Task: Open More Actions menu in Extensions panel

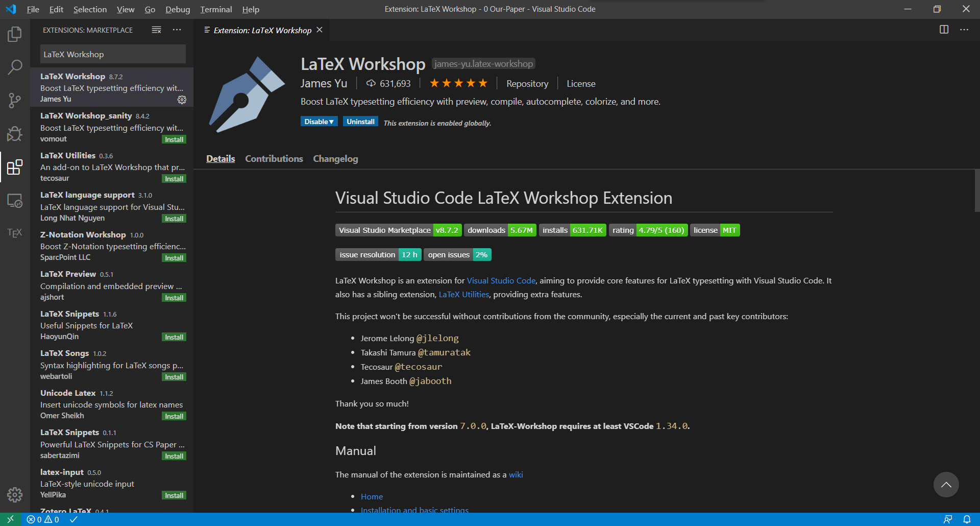Action: coord(177,30)
